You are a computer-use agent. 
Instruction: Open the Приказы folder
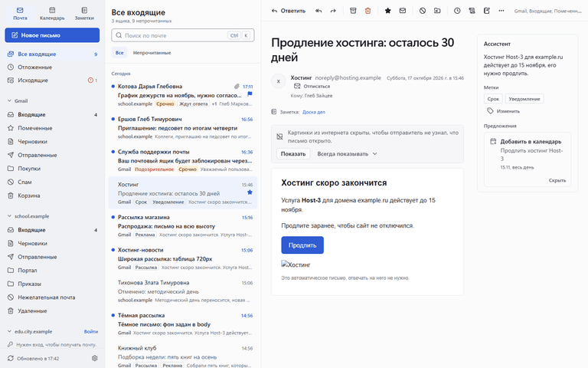pos(52,284)
